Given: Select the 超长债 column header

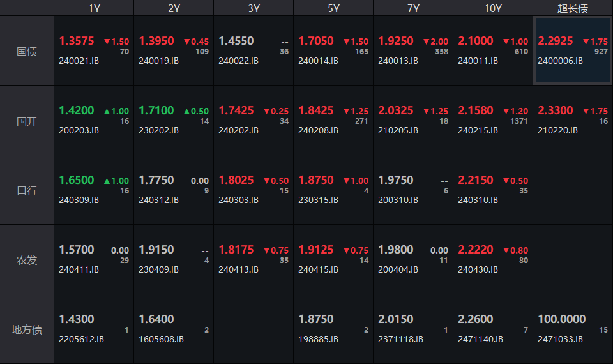Looking at the screenshot, I should (x=573, y=8).
